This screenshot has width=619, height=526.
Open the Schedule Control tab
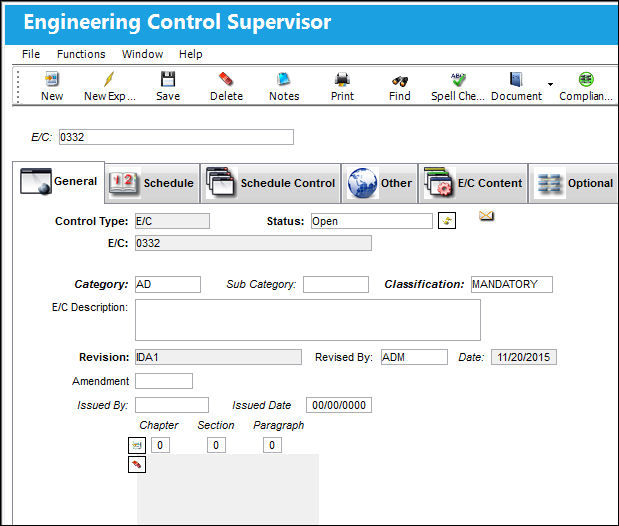point(270,183)
